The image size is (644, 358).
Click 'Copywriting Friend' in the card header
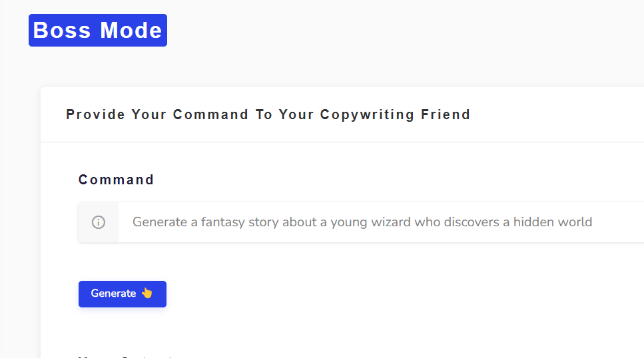[395, 114]
